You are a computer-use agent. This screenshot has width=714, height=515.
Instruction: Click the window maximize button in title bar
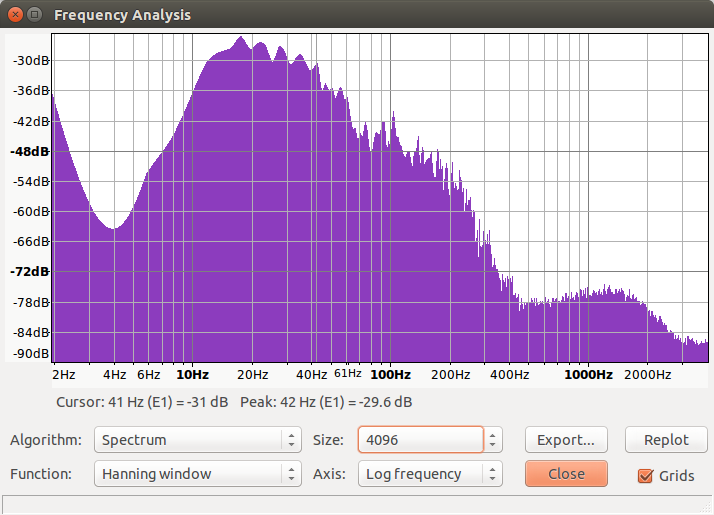pos(35,15)
